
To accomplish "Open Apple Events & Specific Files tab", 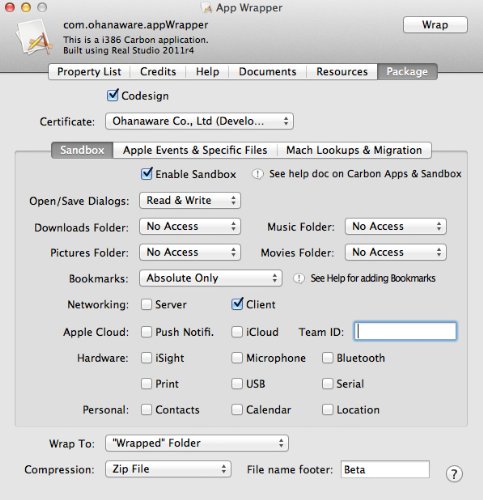I will (x=195, y=150).
